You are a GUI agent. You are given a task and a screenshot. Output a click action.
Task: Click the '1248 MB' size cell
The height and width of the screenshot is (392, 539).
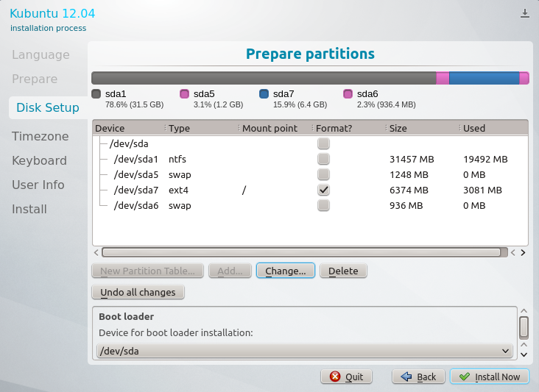(409, 174)
